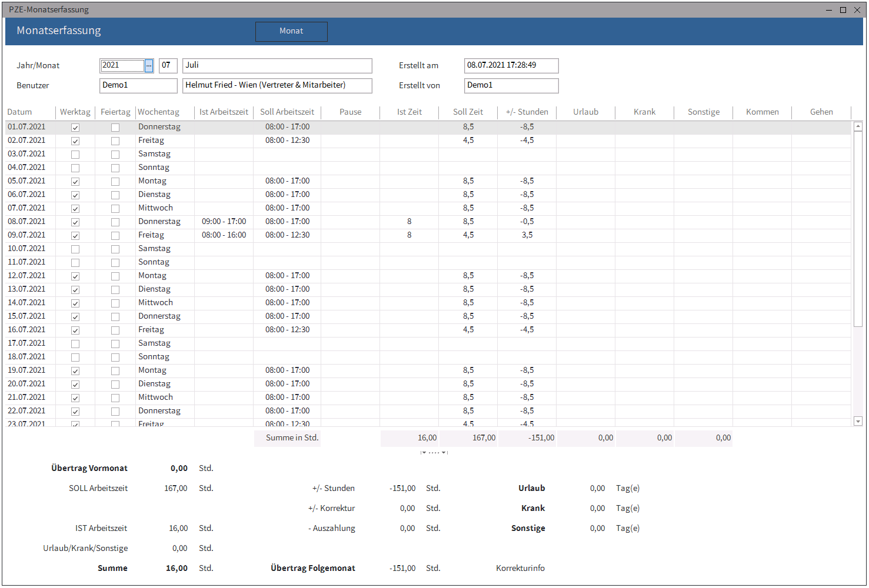The height and width of the screenshot is (588, 869).
Task: Click Ist Zeit sum 16,00
Action: click(x=409, y=438)
